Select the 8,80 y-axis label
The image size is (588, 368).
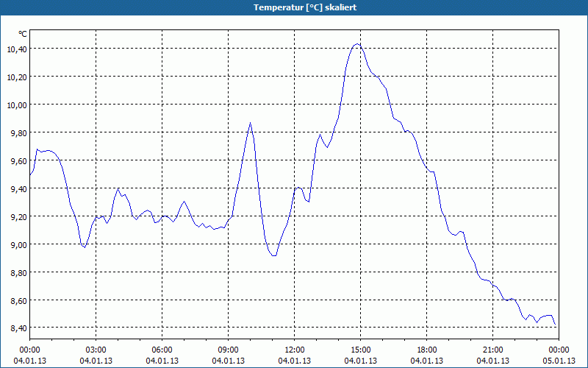coord(19,272)
